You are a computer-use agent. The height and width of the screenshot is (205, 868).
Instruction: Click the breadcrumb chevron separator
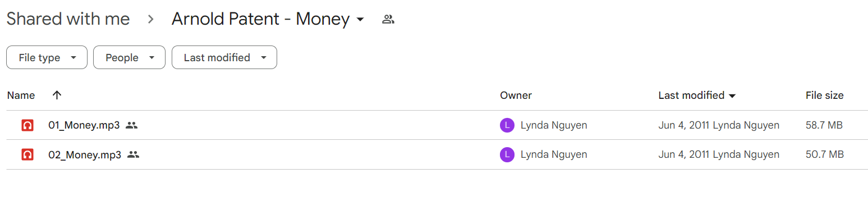pyautogui.click(x=150, y=20)
